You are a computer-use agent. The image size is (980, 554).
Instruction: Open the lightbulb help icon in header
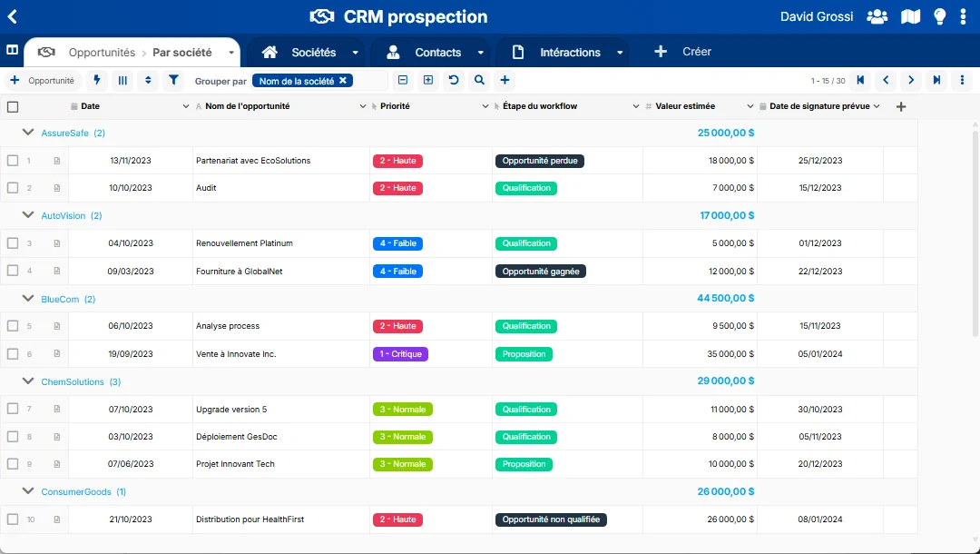(x=939, y=17)
